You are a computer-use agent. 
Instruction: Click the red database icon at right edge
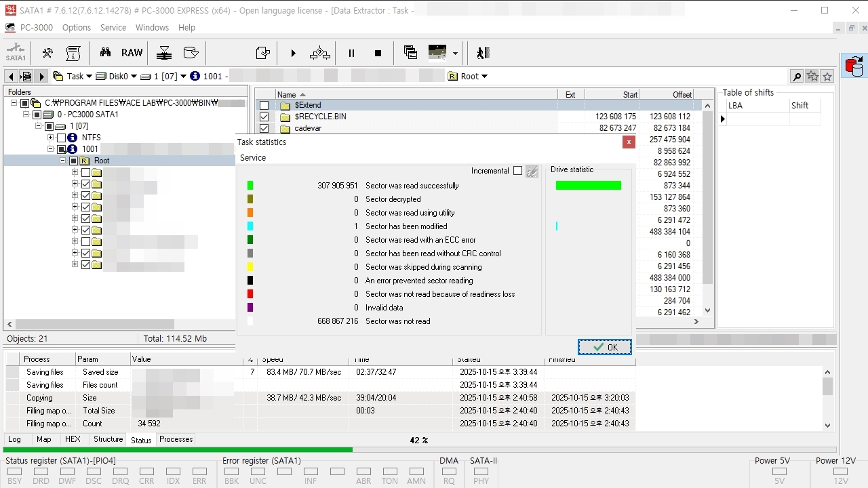pyautogui.click(x=854, y=66)
